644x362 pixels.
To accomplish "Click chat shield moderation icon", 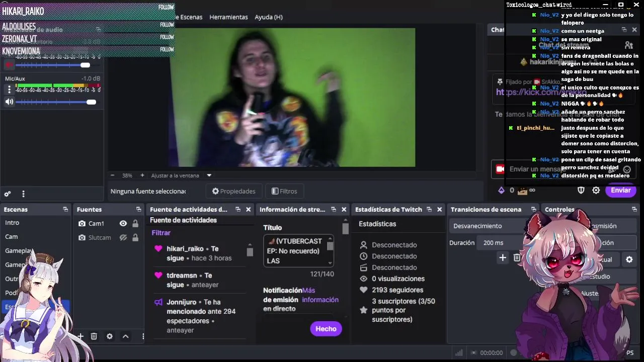I will tap(581, 190).
